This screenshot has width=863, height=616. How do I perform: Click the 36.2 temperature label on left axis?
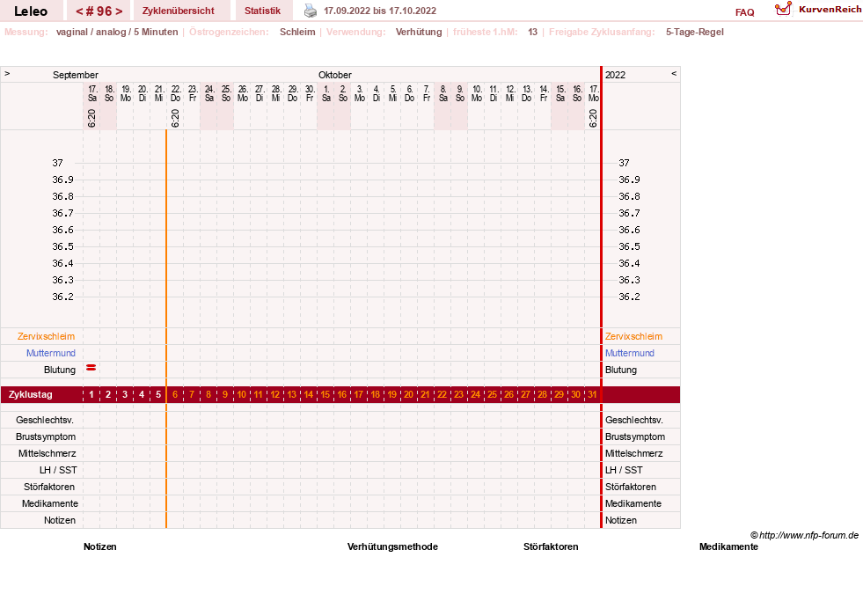(62, 297)
